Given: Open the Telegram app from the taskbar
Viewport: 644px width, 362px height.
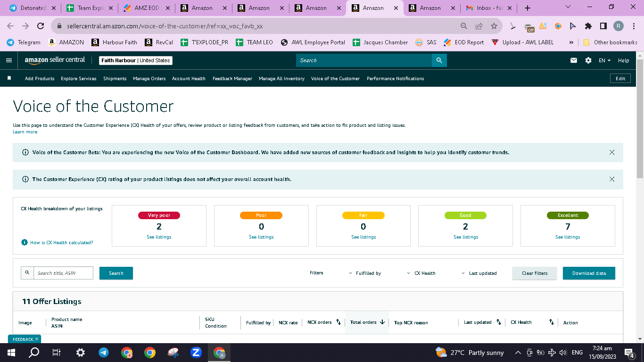Looking at the screenshot, I should click(x=103, y=352).
